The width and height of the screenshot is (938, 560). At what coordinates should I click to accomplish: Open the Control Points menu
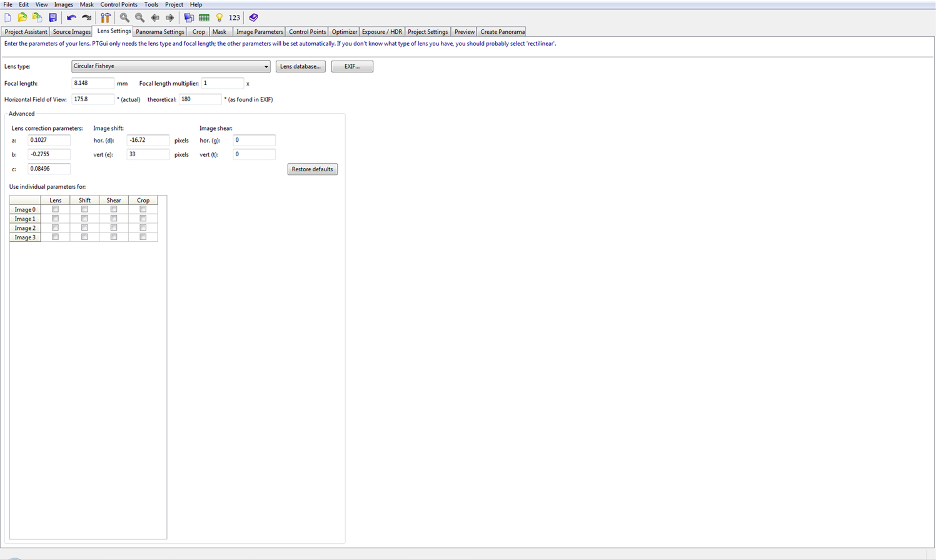click(118, 4)
